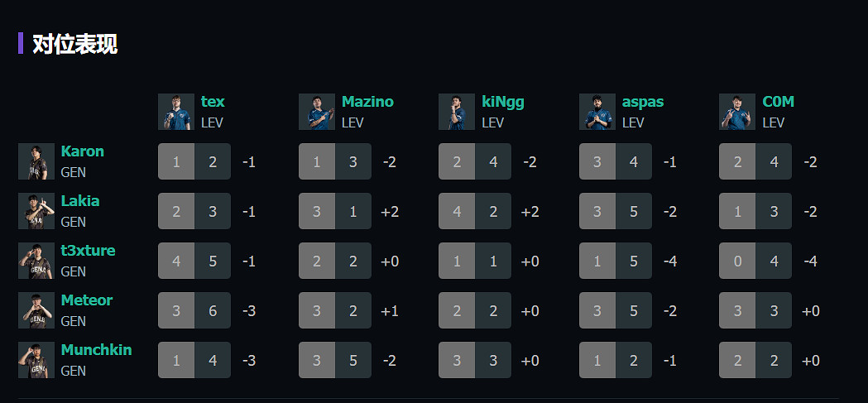This screenshot has width=868, height=403.
Task: Click tex's player avatar photo
Action: [x=176, y=112]
